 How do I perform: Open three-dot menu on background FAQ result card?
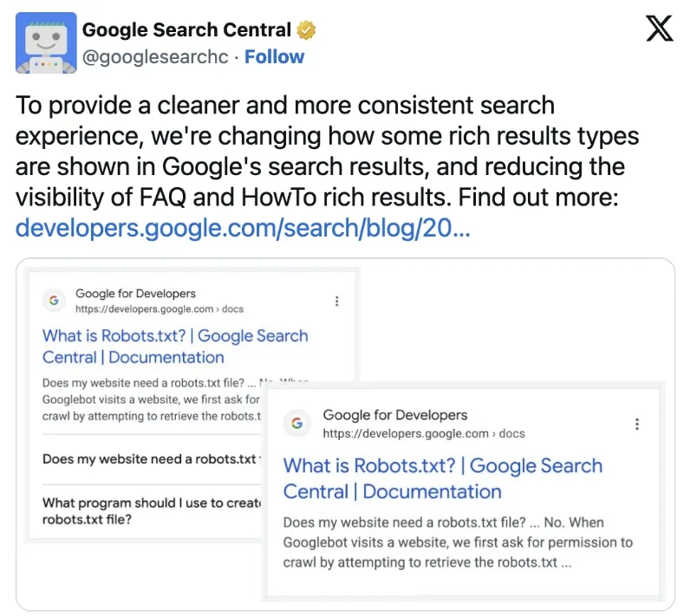tap(336, 301)
